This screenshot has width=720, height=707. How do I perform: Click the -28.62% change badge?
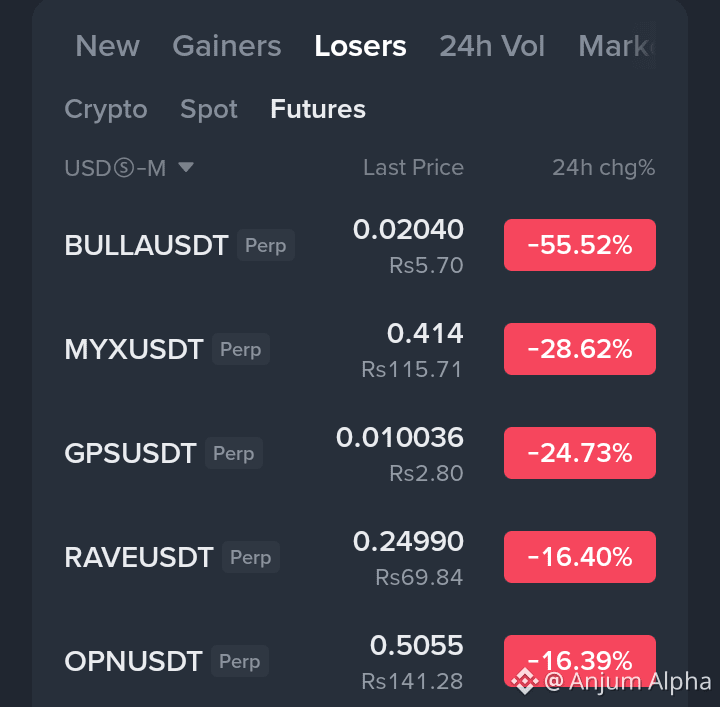point(580,349)
